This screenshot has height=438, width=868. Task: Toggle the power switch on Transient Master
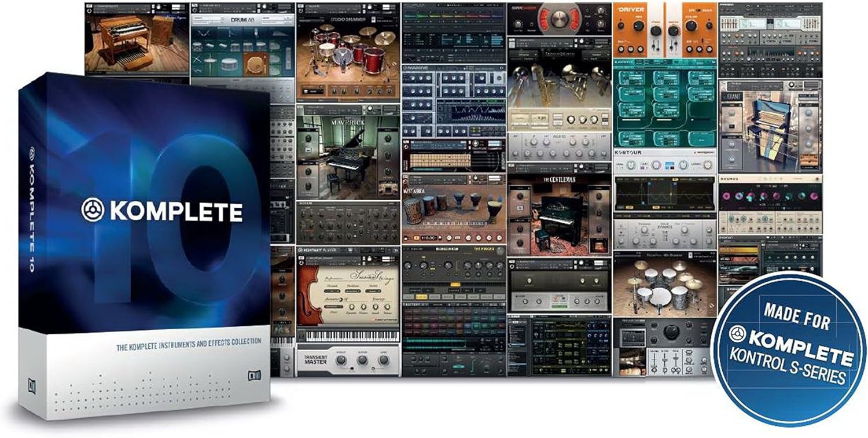[x=352, y=369]
